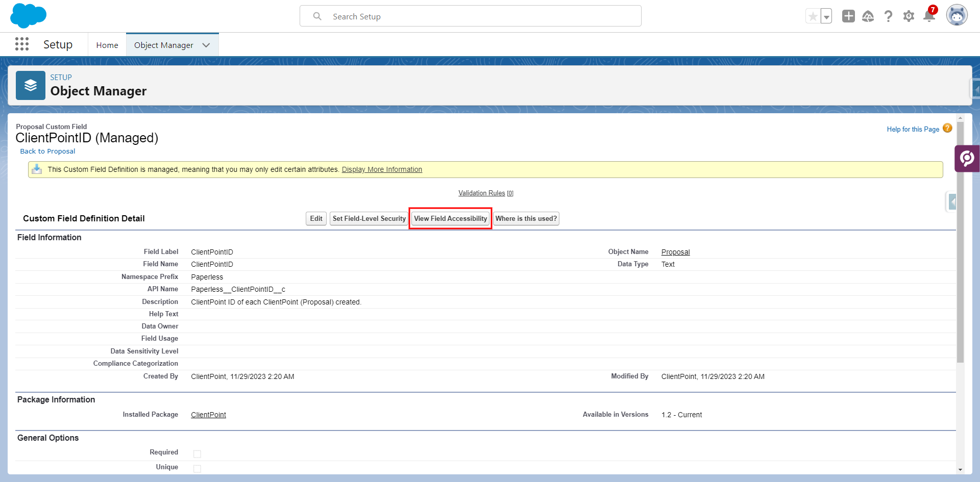980x482 pixels.
Task: Open the notifications bell
Action: pos(929,16)
